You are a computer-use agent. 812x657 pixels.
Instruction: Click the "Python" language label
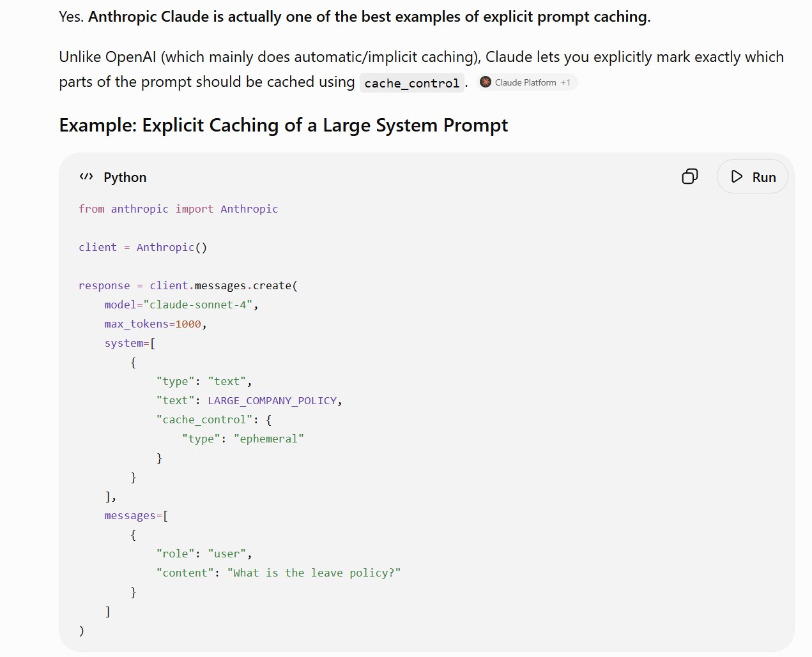(125, 177)
